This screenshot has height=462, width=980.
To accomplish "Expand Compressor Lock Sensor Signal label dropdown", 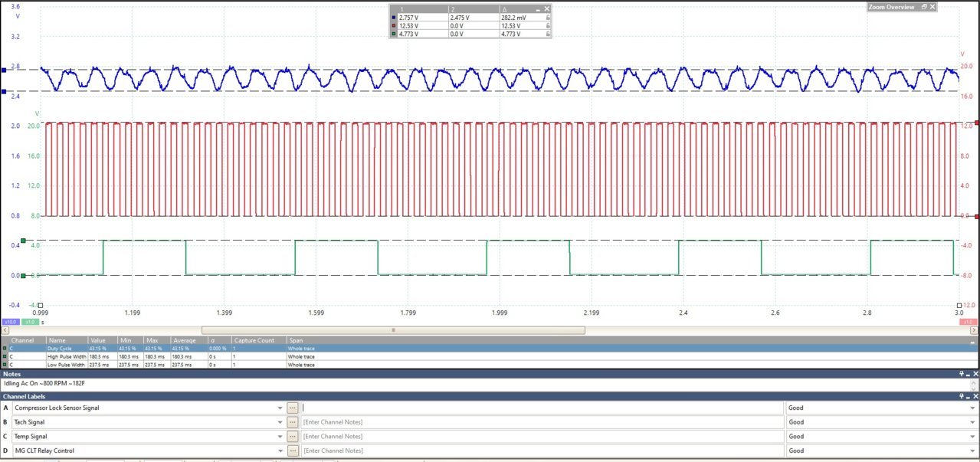I will coord(280,408).
